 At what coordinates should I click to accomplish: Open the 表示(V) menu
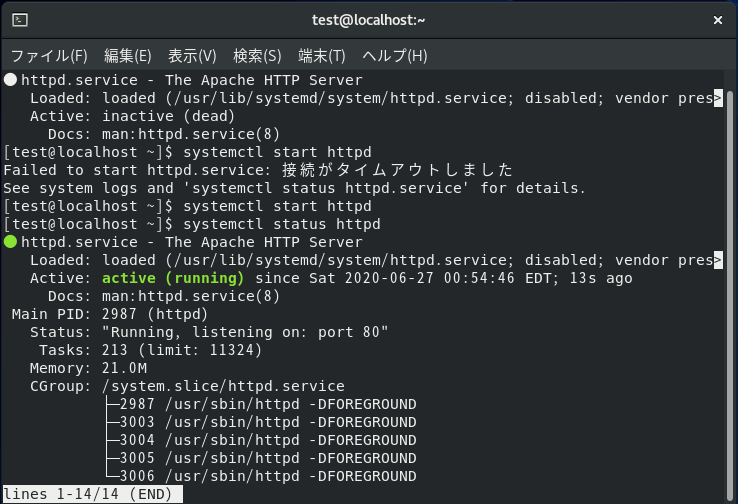coord(192,56)
